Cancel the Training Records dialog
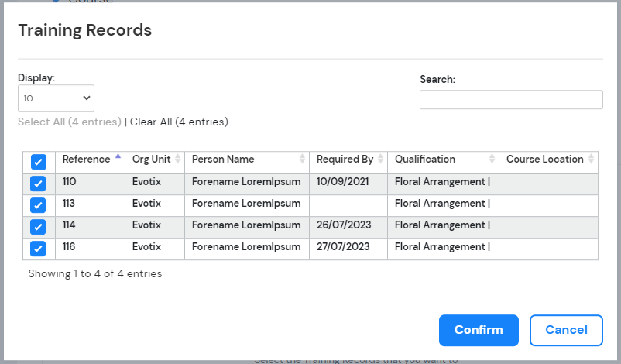 click(x=566, y=330)
